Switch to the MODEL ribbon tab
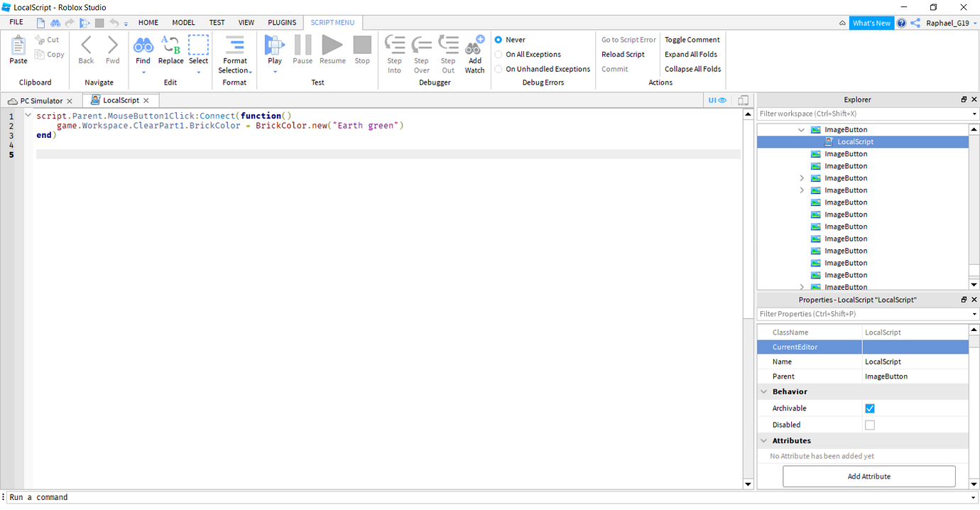 pyautogui.click(x=183, y=23)
